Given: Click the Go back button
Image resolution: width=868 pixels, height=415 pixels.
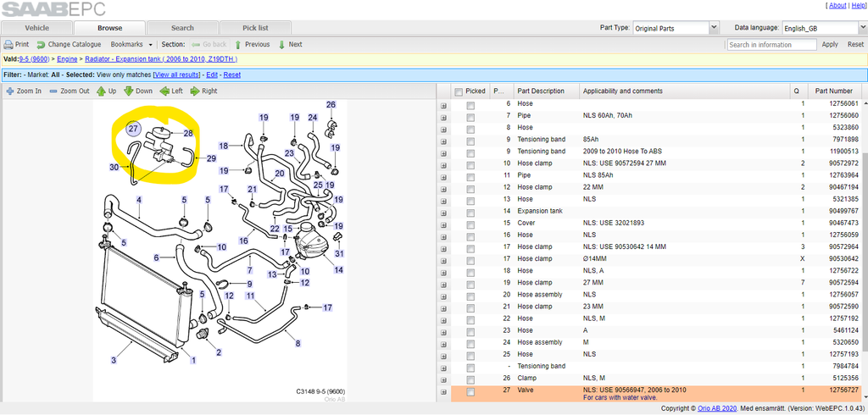Looking at the screenshot, I should (209, 44).
